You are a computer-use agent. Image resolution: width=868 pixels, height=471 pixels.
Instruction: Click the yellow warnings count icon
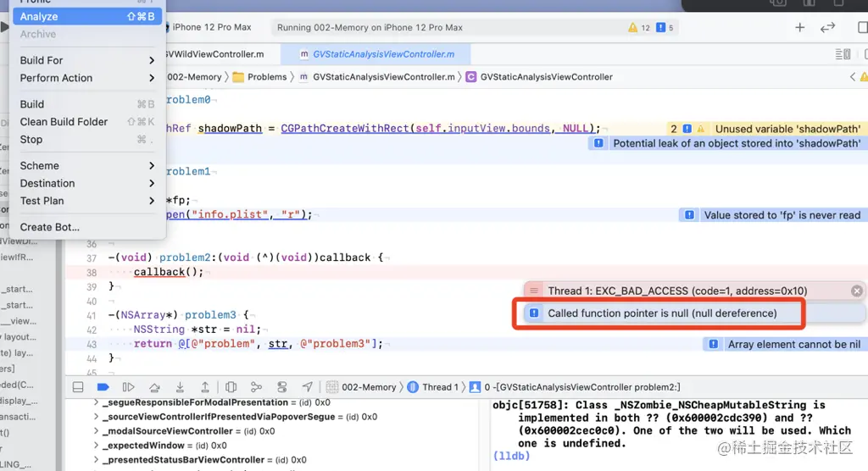click(x=632, y=28)
